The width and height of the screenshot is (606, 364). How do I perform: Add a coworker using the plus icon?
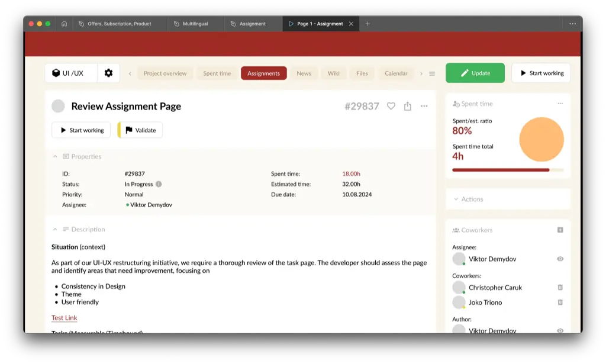pyautogui.click(x=561, y=230)
